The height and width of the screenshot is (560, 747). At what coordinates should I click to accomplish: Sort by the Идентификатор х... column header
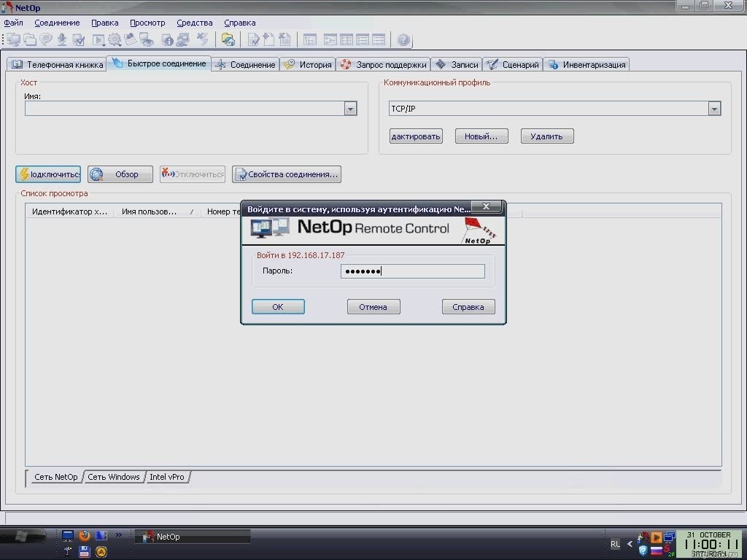pos(69,212)
